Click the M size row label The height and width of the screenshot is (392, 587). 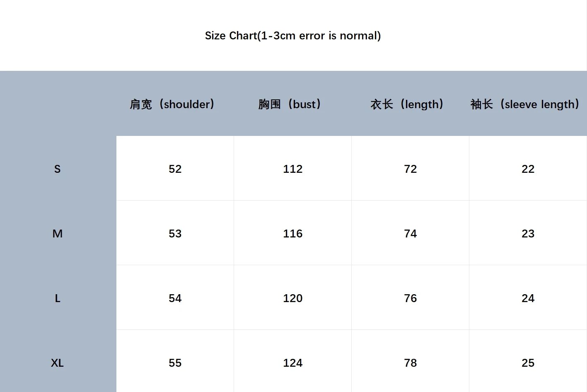(58, 233)
